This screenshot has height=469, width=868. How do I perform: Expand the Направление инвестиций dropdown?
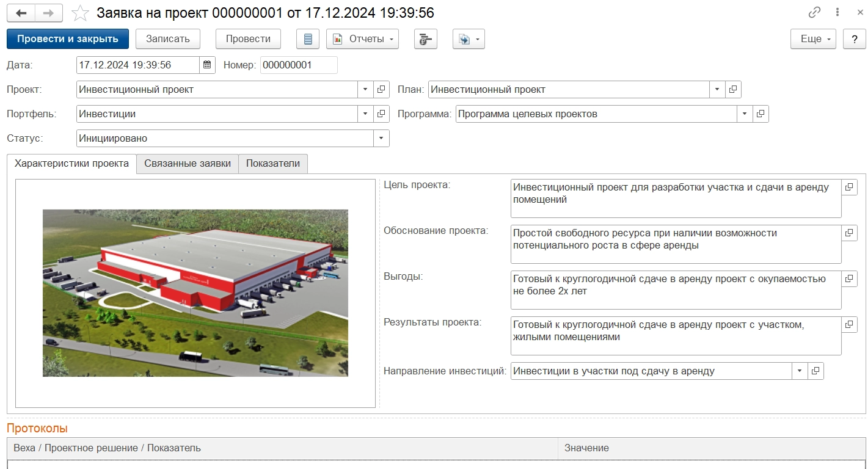[800, 371]
